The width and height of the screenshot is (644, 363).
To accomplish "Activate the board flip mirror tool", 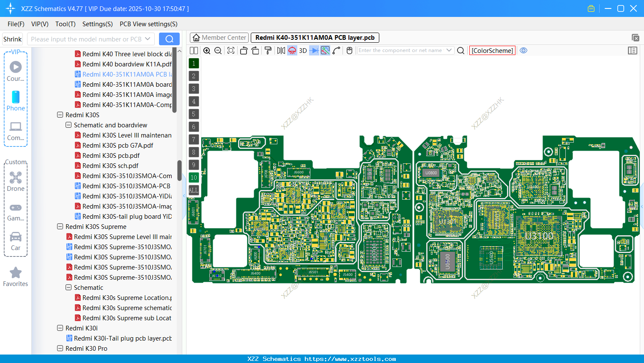I will (282, 50).
